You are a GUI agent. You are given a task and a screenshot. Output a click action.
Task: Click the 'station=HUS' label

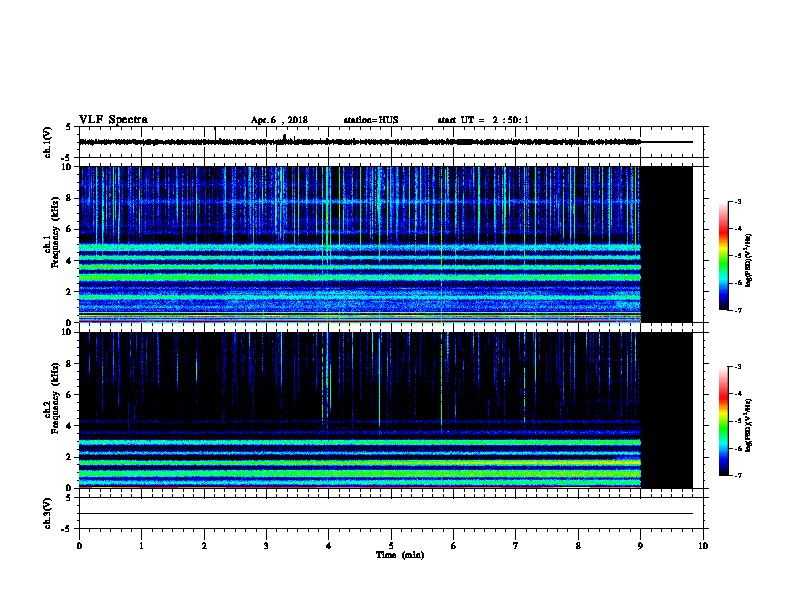tap(371, 120)
